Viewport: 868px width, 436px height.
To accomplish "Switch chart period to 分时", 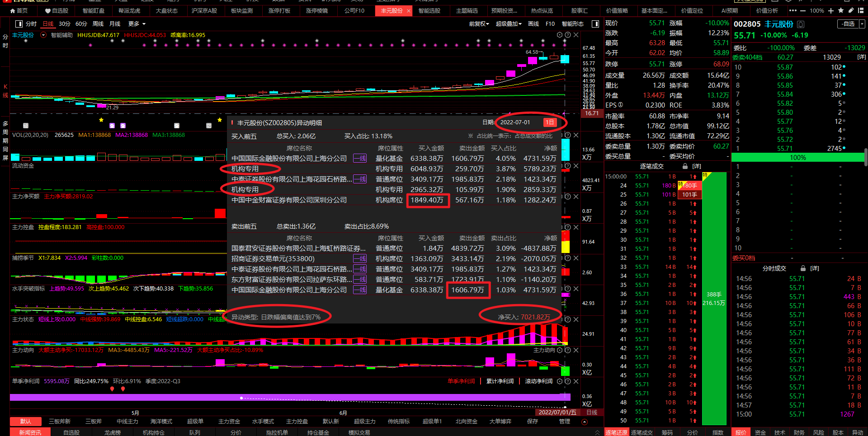I will (31, 24).
